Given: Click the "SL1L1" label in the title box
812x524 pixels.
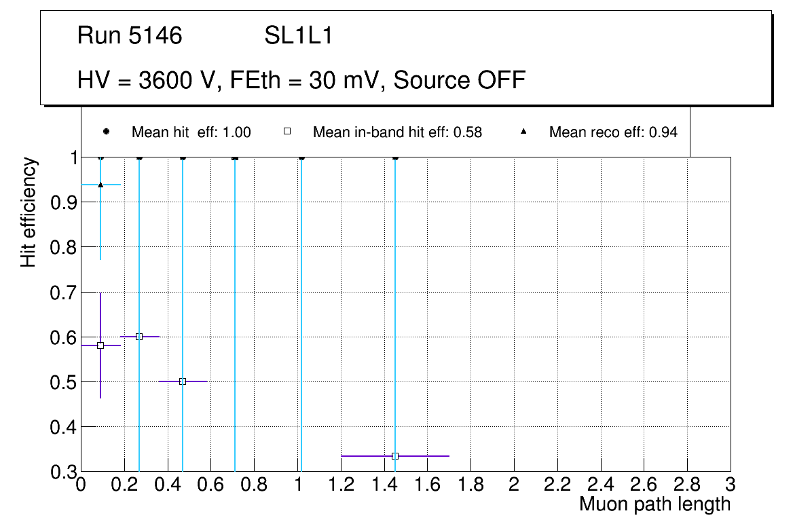Looking at the screenshot, I should [x=298, y=36].
